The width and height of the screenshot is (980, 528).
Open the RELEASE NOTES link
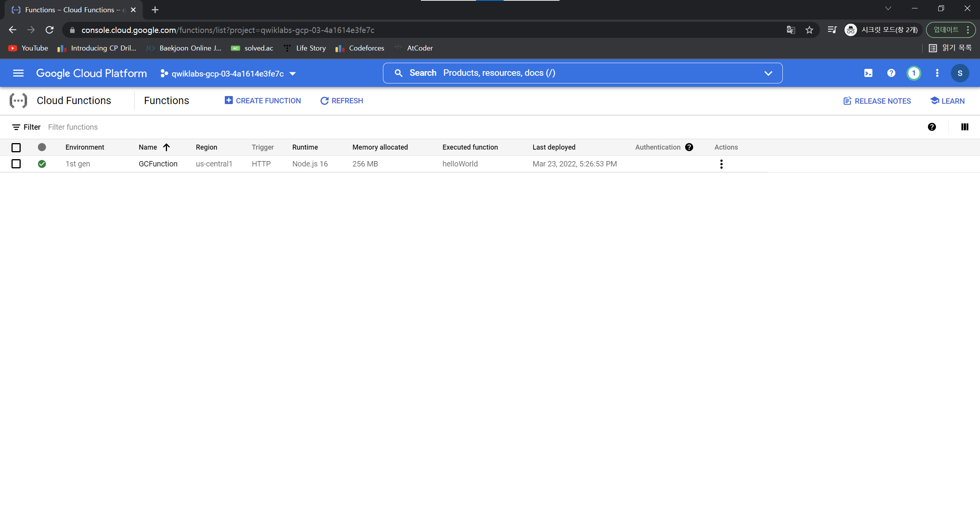877,101
